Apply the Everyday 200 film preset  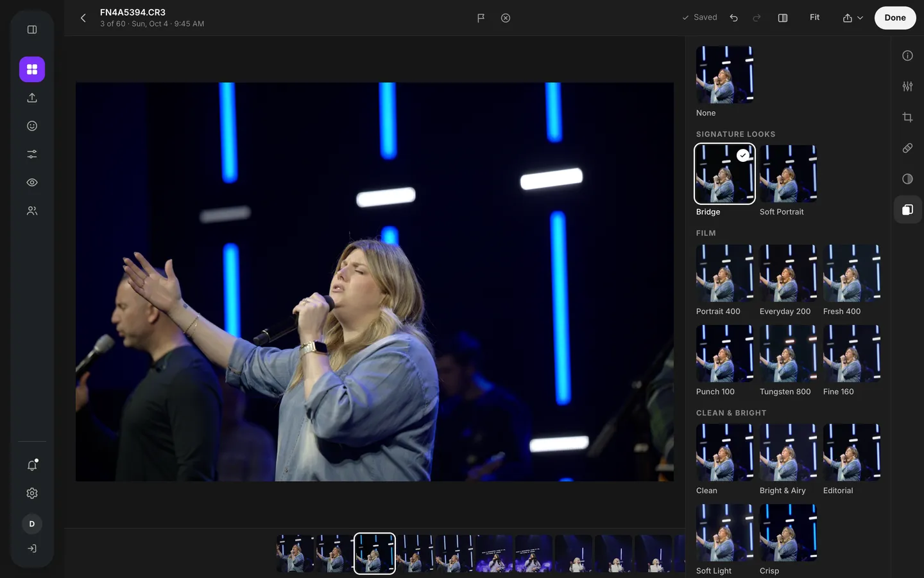pos(789,273)
